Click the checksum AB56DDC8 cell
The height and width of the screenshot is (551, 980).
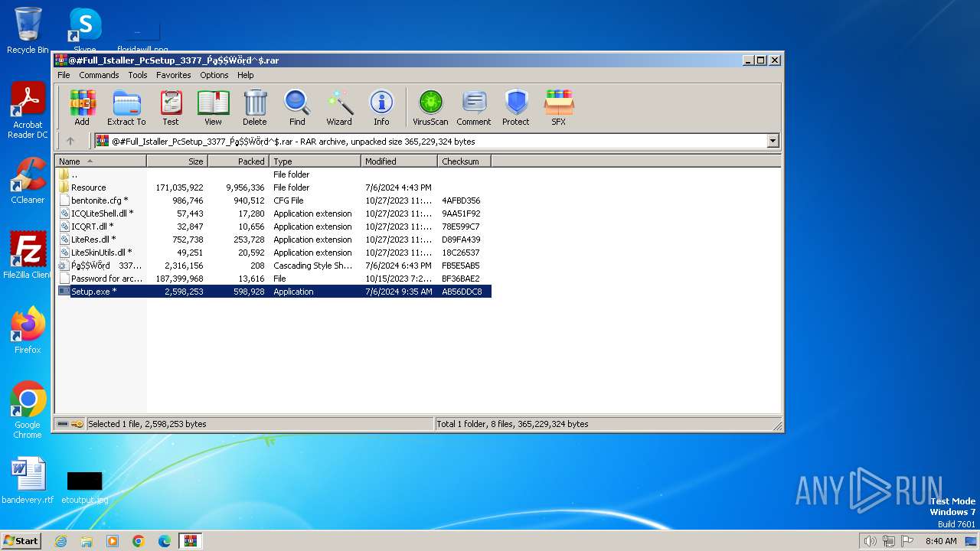(x=462, y=292)
